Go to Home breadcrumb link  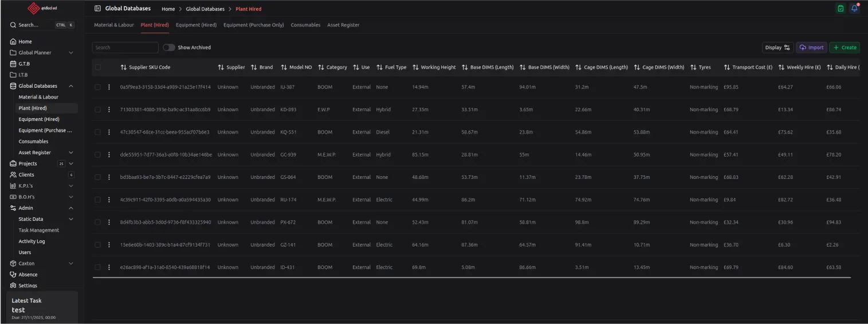(168, 9)
